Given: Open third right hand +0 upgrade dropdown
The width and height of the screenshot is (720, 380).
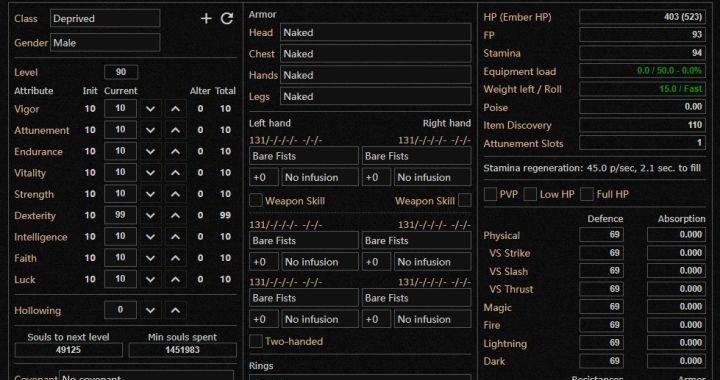Looking at the screenshot, I should [x=377, y=319].
